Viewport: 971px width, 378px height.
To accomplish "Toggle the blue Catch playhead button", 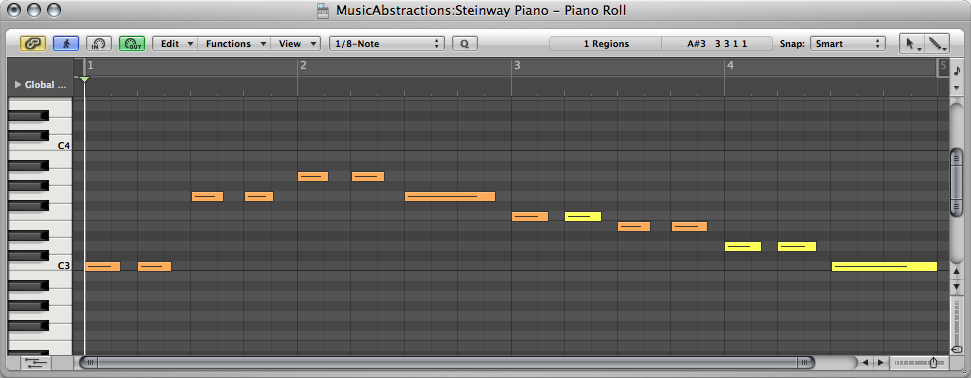I will (66, 44).
